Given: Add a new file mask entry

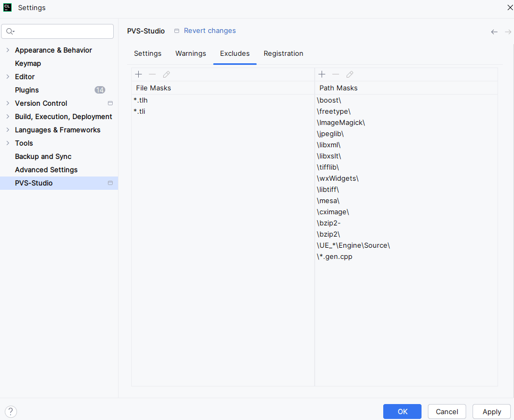Looking at the screenshot, I should click(139, 74).
